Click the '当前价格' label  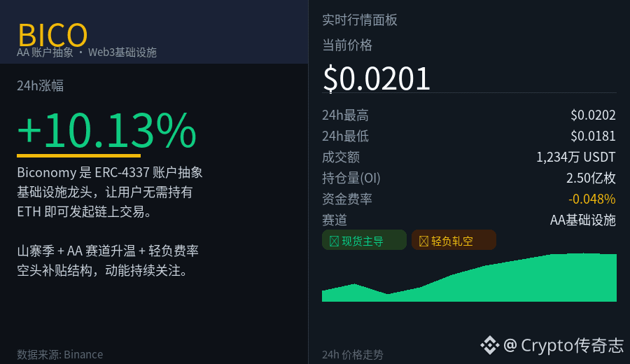tap(347, 45)
